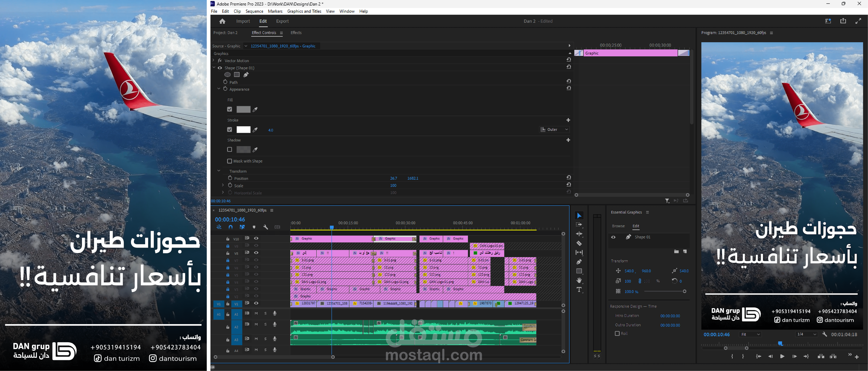Image resolution: width=868 pixels, height=371 pixels.
Task: Maximize video output with full screen icon
Action: tap(858, 21)
